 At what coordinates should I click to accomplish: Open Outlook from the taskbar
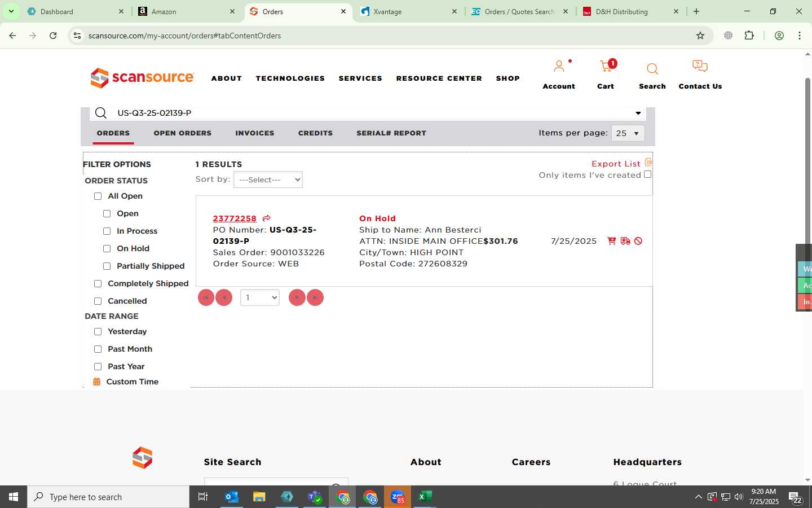[232, 497]
